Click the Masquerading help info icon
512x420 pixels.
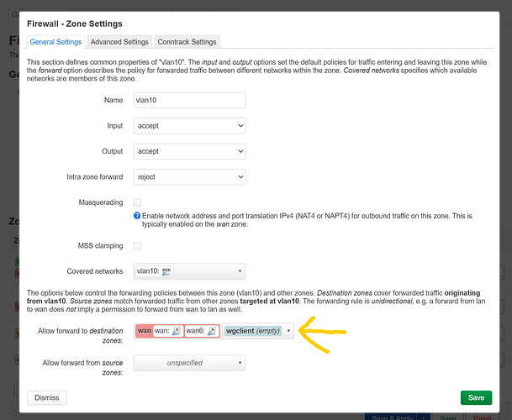(138, 217)
